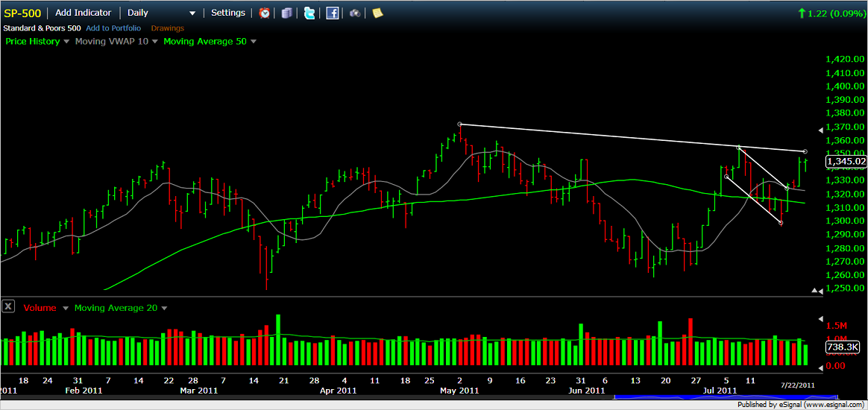Select the long trendline's handle at May peak

459,124
